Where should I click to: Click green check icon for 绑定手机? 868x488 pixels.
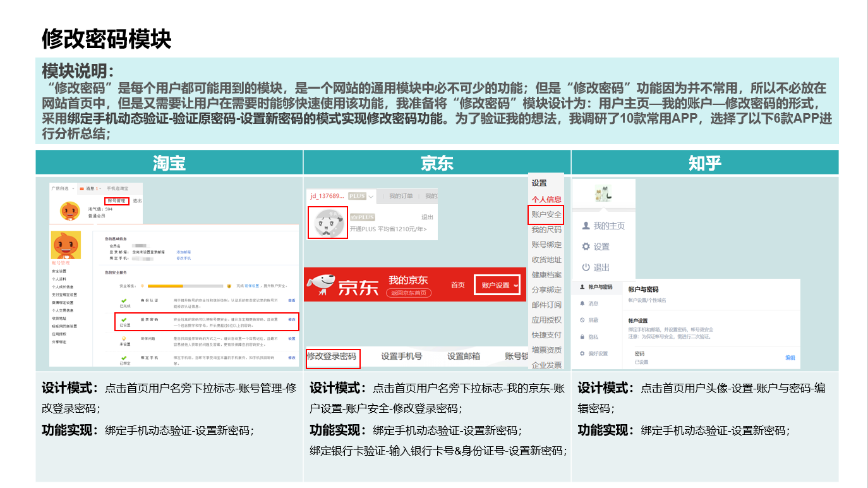(124, 358)
